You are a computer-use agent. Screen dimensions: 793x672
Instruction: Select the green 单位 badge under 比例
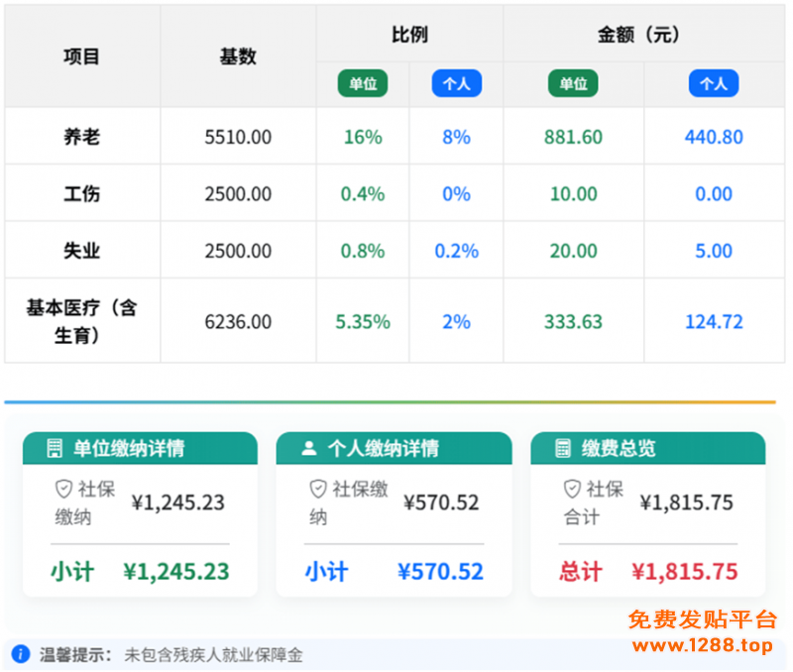tap(363, 83)
